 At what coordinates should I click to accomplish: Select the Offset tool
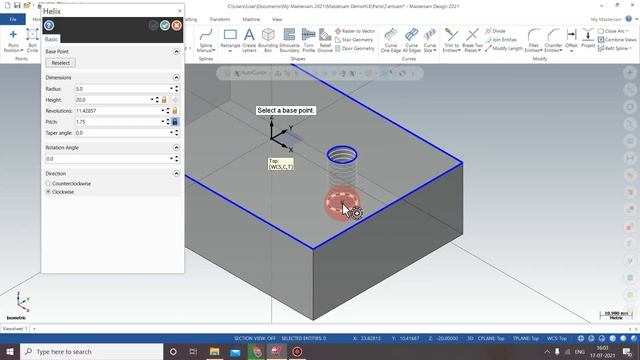(571, 40)
